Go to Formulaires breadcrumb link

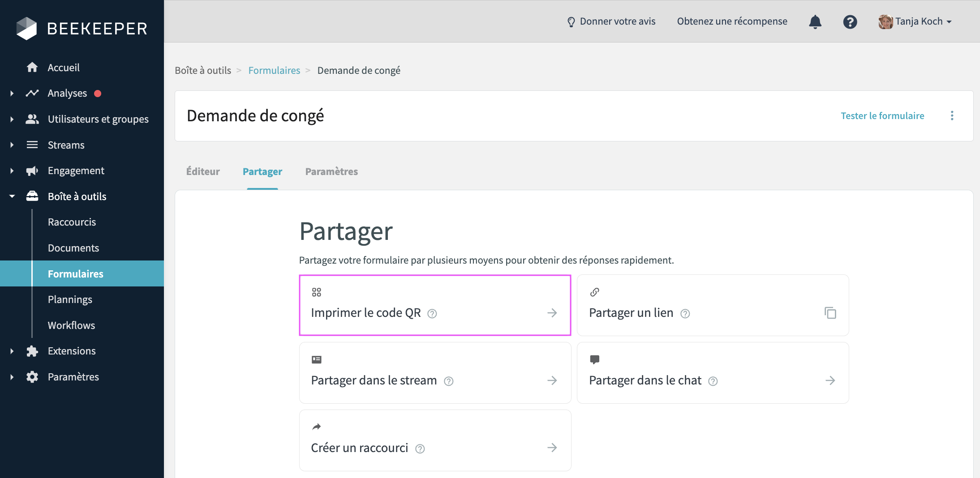tap(274, 70)
